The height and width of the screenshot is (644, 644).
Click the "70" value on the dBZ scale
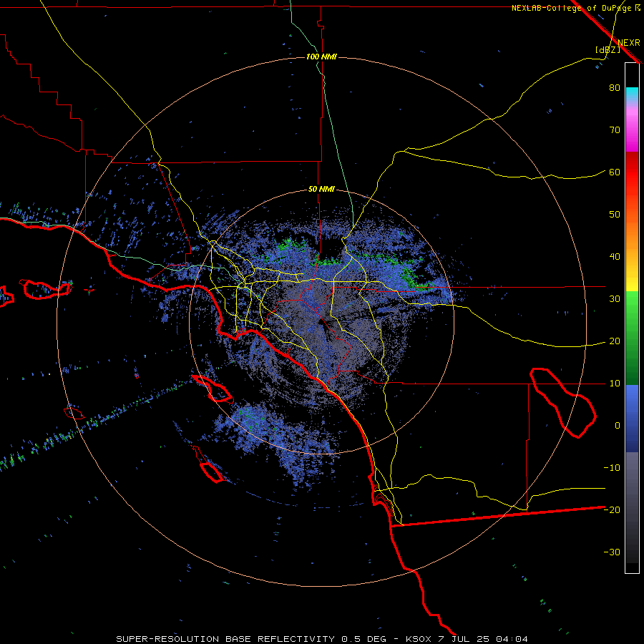pyautogui.click(x=615, y=130)
